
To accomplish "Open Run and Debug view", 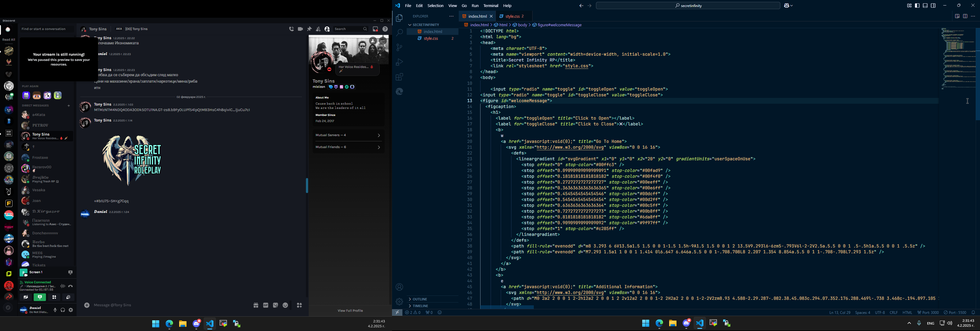I will (x=399, y=62).
